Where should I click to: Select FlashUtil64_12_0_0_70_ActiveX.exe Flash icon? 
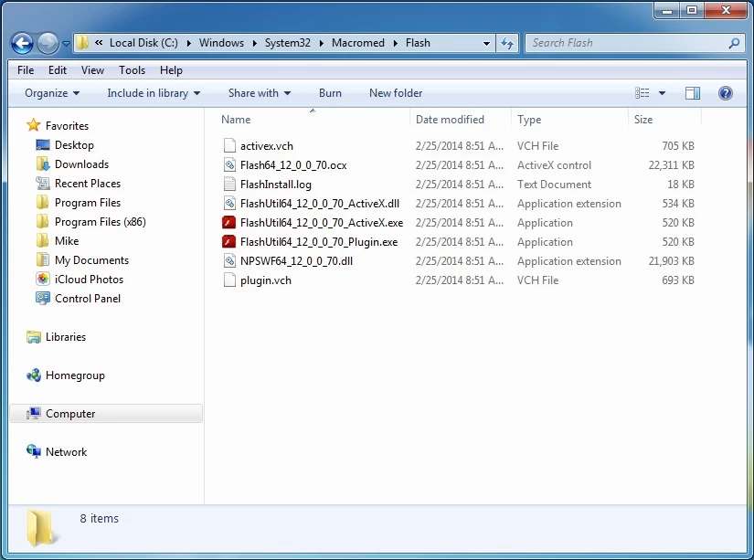pos(228,223)
